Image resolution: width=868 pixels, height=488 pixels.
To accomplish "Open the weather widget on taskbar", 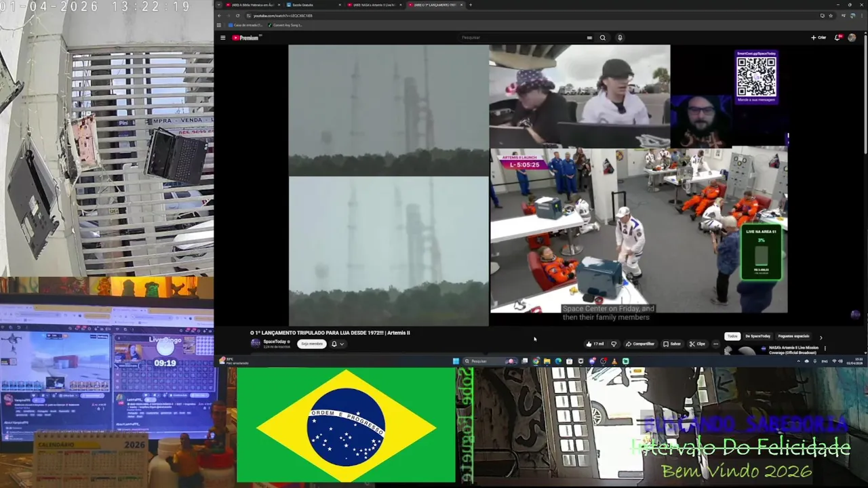I will click(x=234, y=361).
